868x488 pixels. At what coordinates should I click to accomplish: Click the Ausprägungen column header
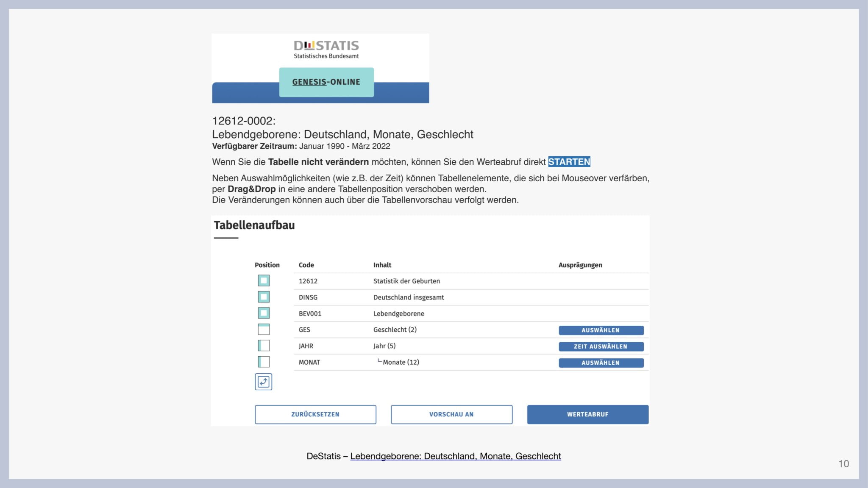coord(580,265)
